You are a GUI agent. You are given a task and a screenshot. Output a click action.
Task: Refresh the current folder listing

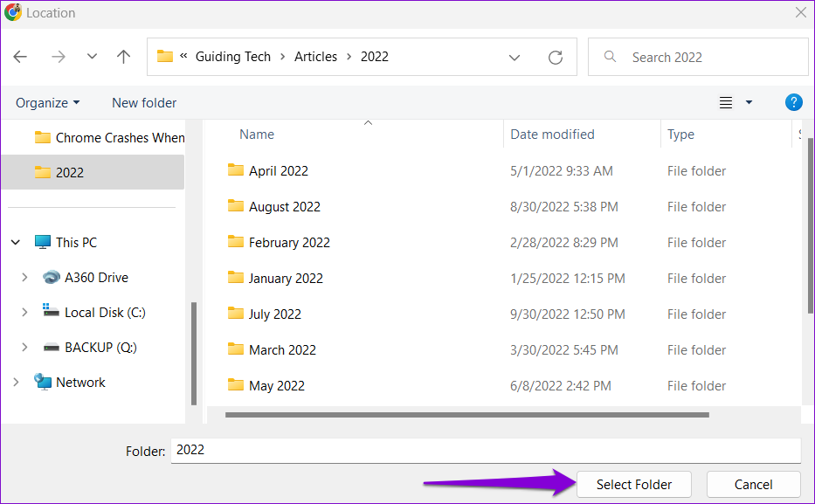coord(555,57)
